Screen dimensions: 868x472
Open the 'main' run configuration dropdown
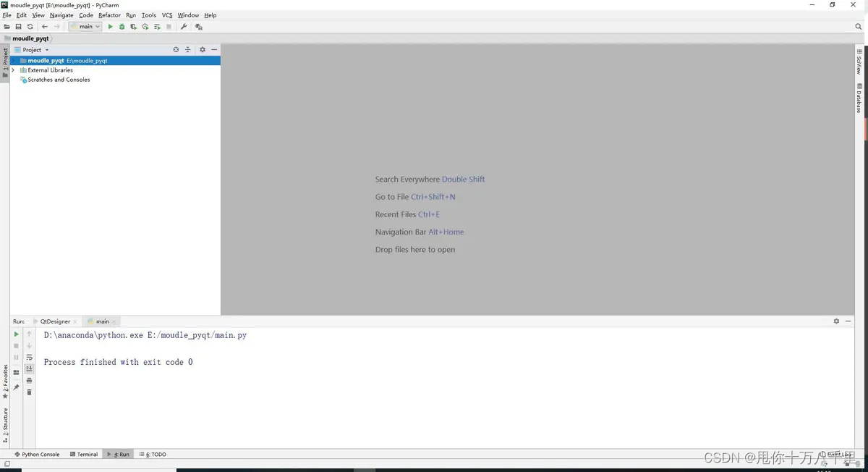(x=85, y=27)
